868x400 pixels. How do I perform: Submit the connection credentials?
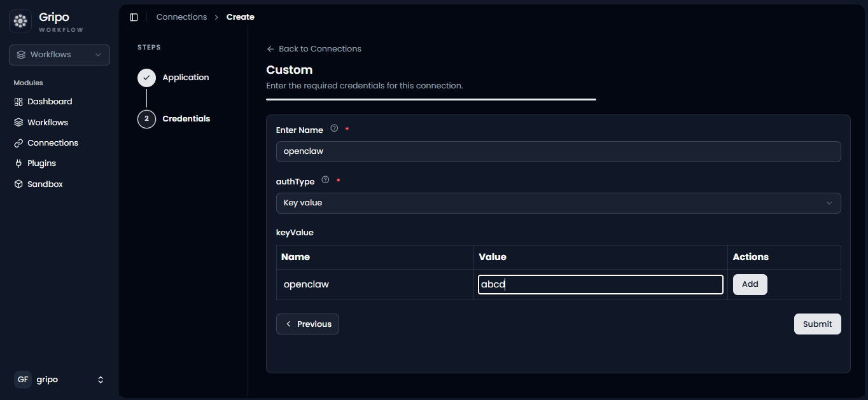pos(817,324)
